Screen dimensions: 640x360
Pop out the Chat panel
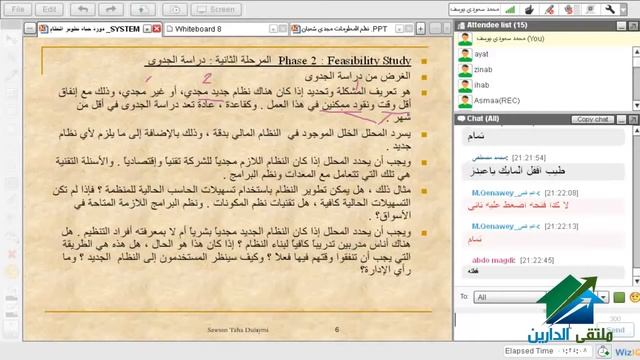[633, 119]
